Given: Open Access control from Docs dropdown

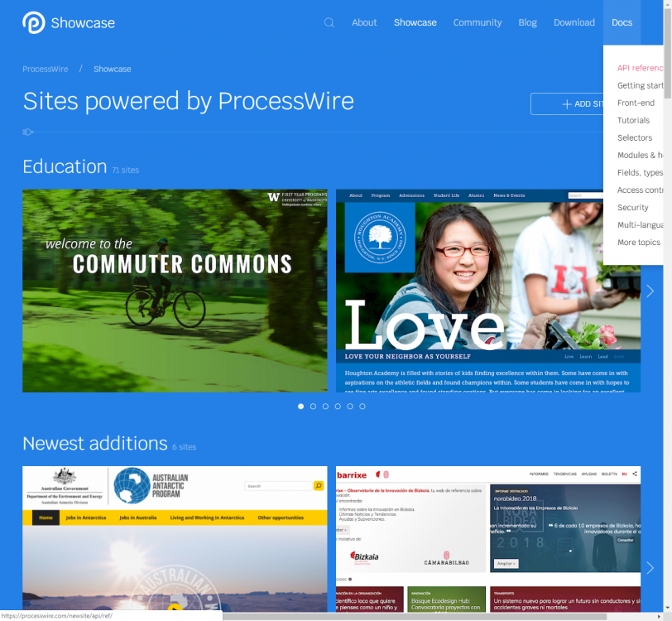Looking at the screenshot, I should point(640,190).
